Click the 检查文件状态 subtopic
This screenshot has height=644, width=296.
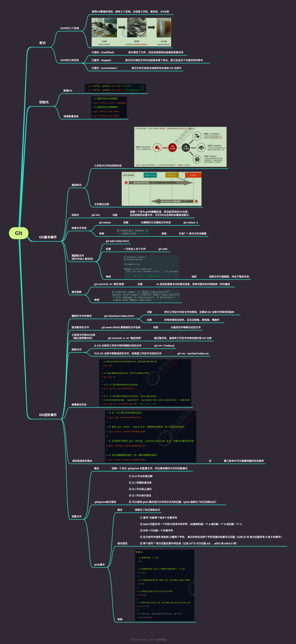coord(79,228)
